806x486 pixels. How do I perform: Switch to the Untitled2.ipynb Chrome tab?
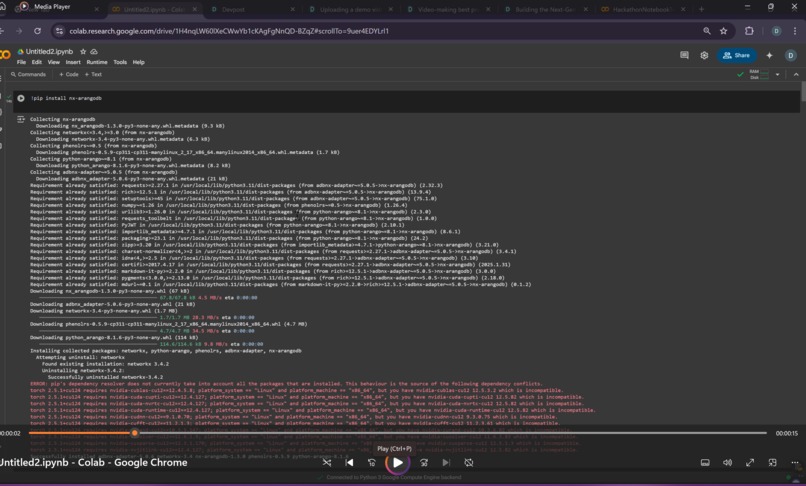pyautogui.click(x=155, y=9)
